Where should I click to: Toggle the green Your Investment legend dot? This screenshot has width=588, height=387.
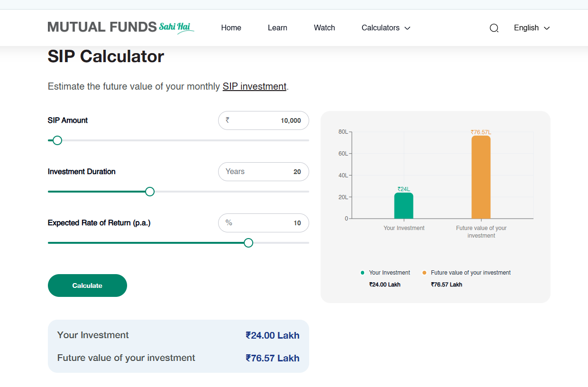[363, 273]
